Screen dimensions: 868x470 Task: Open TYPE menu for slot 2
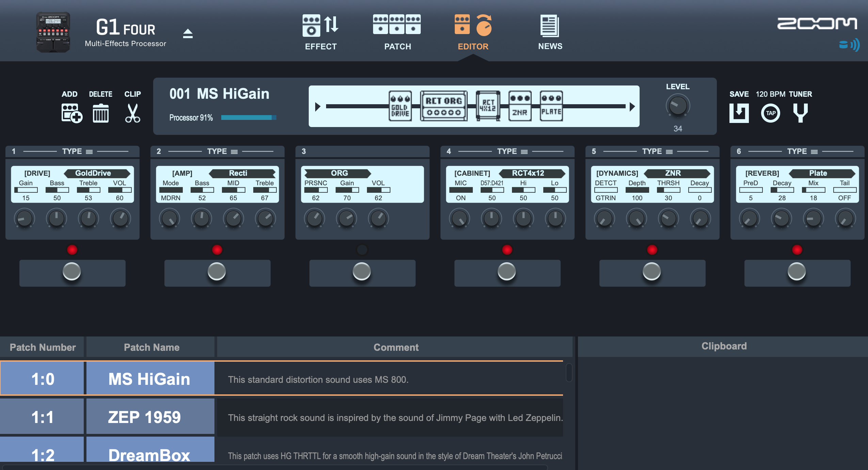coord(222,152)
